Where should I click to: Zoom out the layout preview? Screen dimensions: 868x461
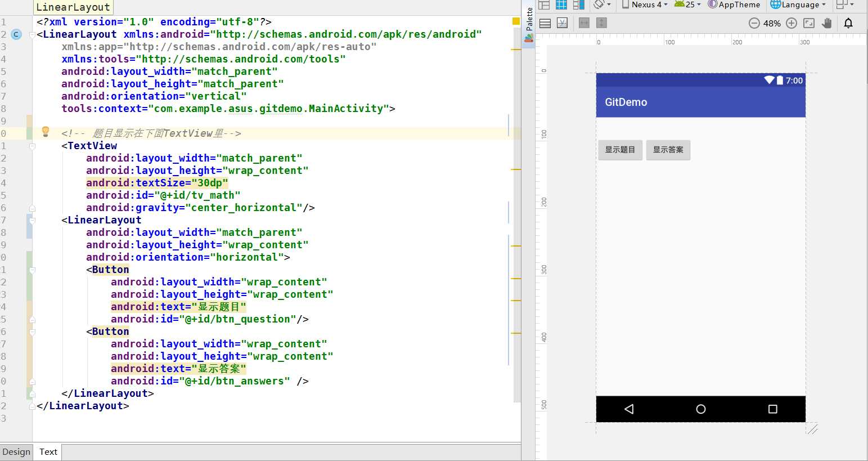pyautogui.click(x=754, y=23)
